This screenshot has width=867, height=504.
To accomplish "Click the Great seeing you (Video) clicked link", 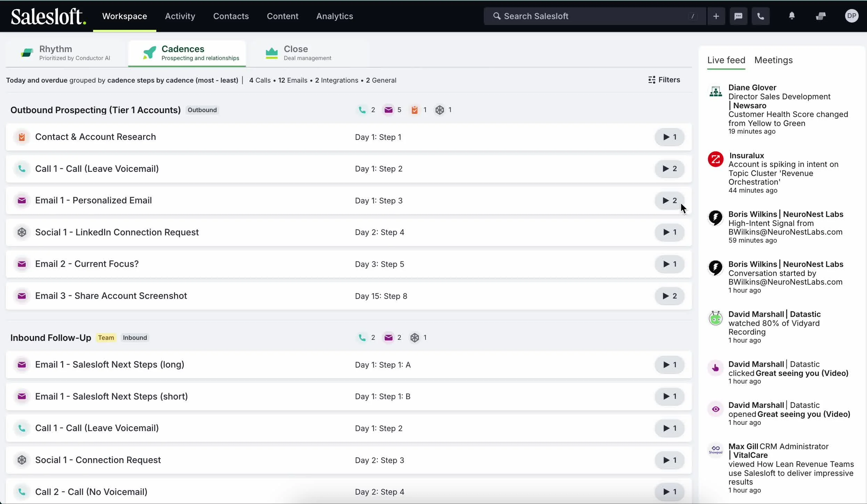I will [802, 373].
